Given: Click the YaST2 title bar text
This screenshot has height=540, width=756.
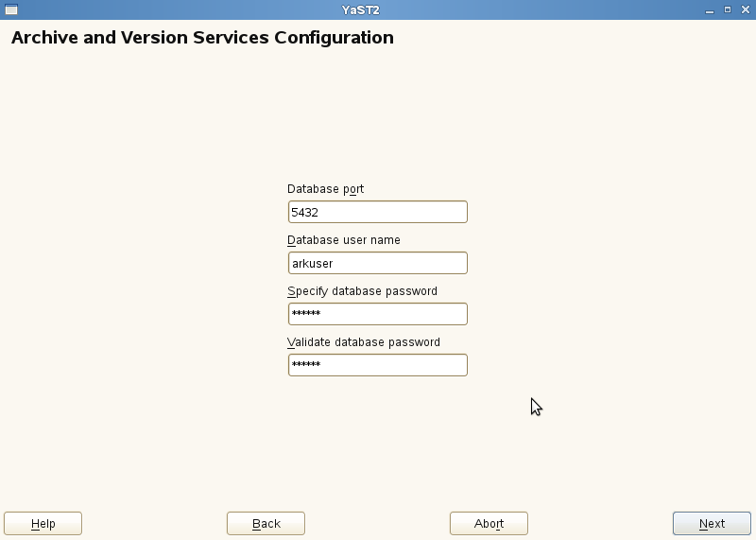Looking at the screenshot, I should pos(361,9).
